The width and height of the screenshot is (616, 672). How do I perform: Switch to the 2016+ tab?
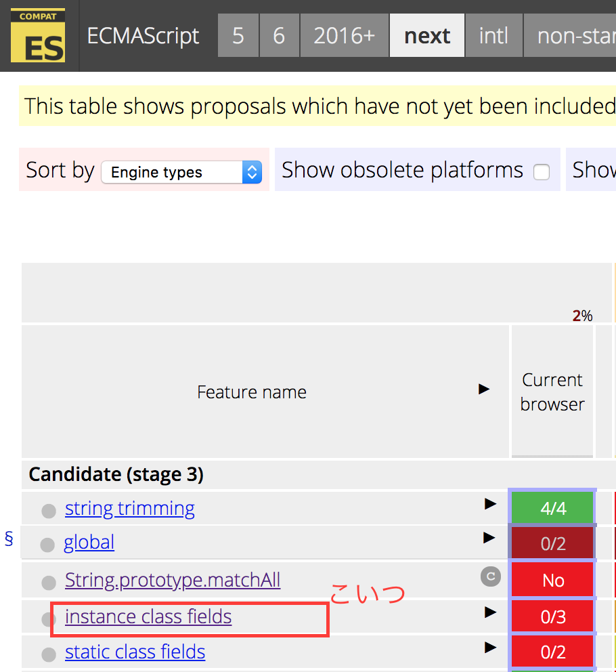point(344,36)
